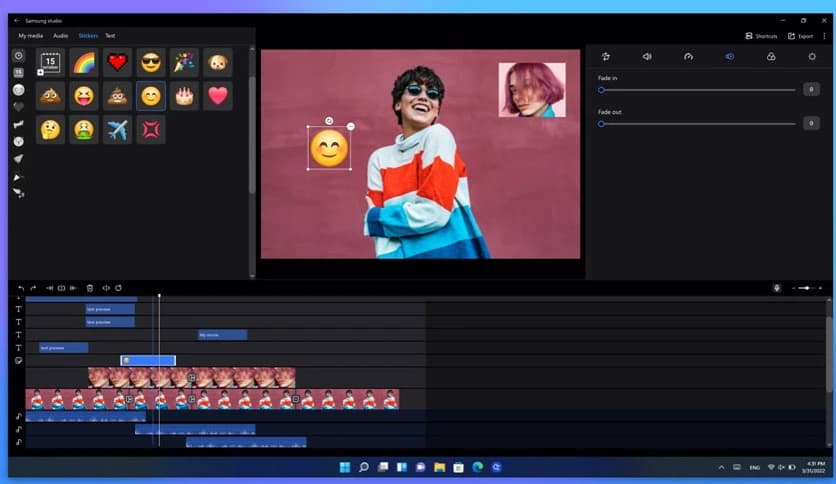Switch to the Audio tab
836x484 pixels.
point(60,36)
